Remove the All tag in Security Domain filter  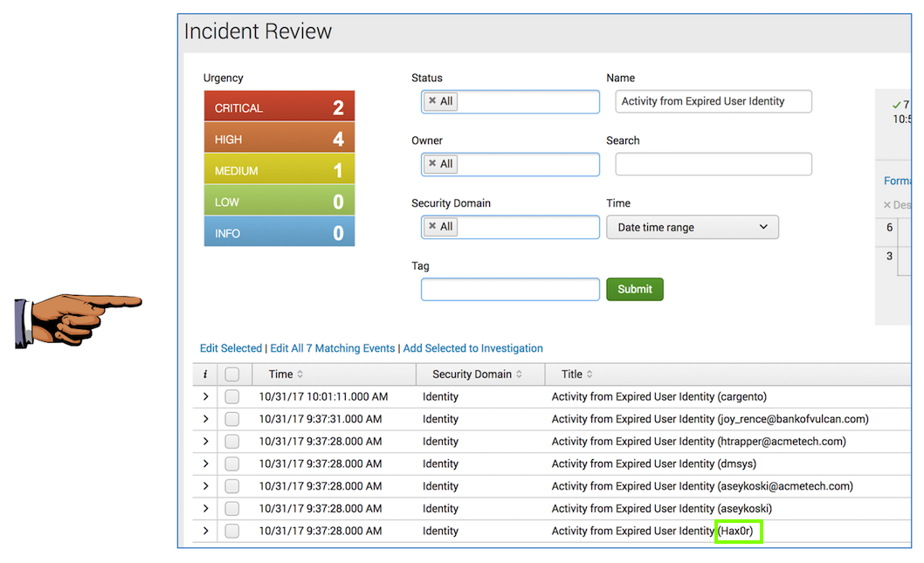[x=432, y=227]
